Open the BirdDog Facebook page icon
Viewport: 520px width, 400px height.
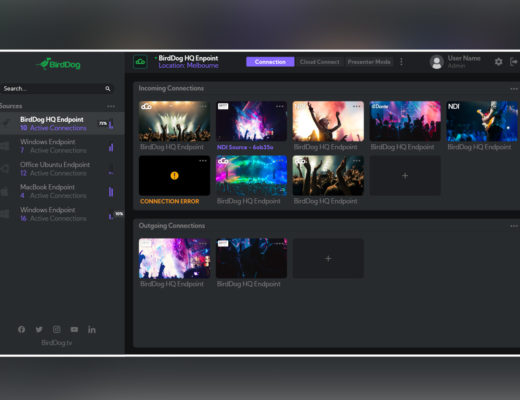coord(21,329)
